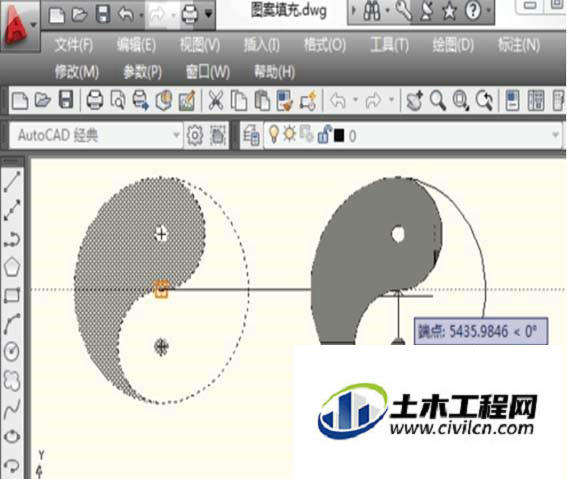Open the 格式(O) menu
Screen dimensions: 567x479
(325, 46)
